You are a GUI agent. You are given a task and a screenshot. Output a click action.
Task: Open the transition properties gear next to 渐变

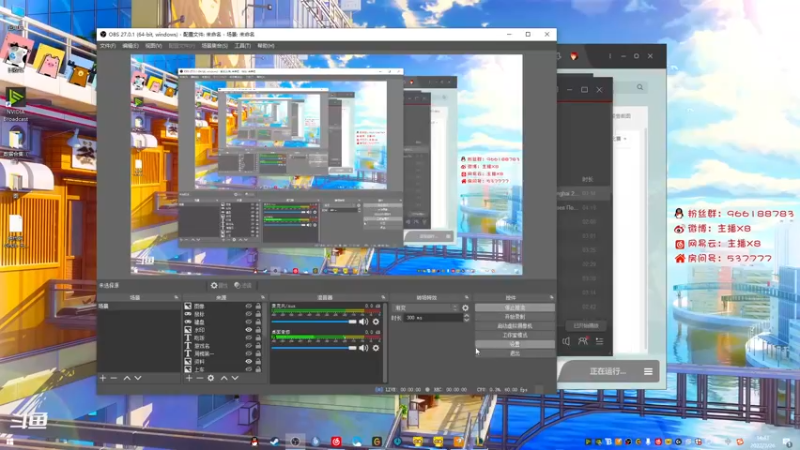click(x=465, y=308)
